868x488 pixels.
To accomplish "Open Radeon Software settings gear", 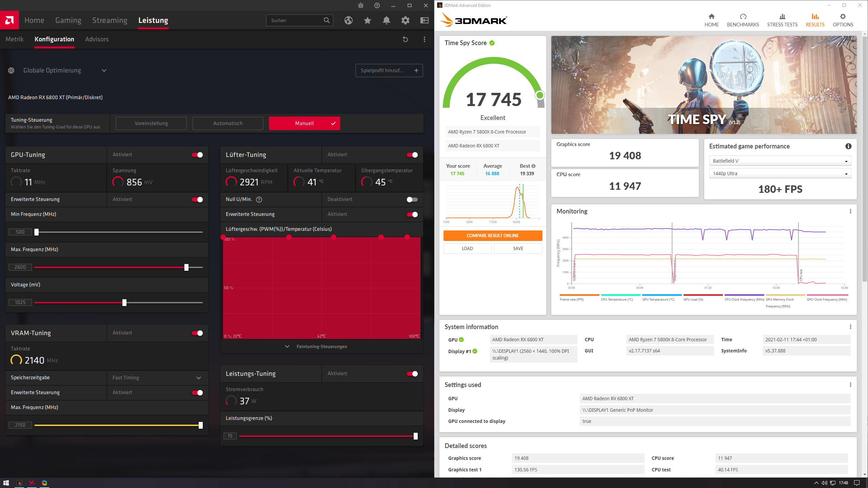I will [405, 20].
